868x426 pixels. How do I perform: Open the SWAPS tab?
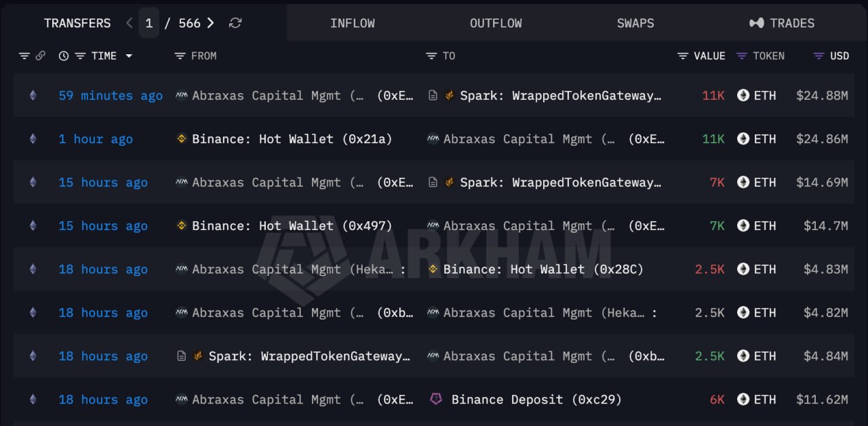(x=635, y=23)
